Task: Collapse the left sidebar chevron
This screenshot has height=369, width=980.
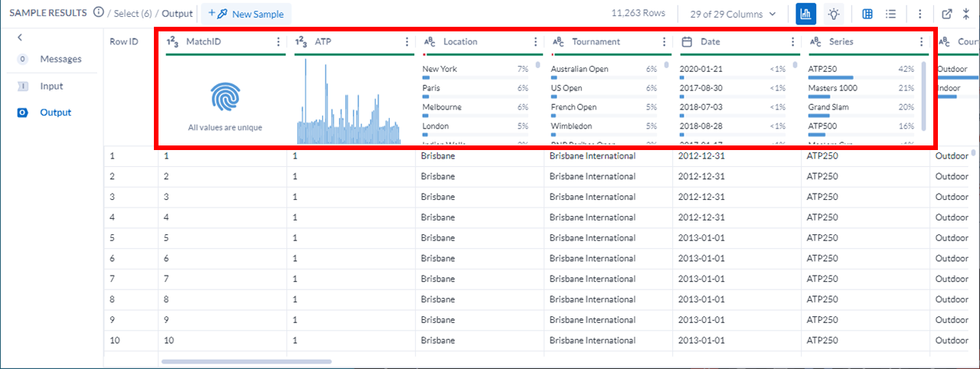Action: tap(20, 38)
